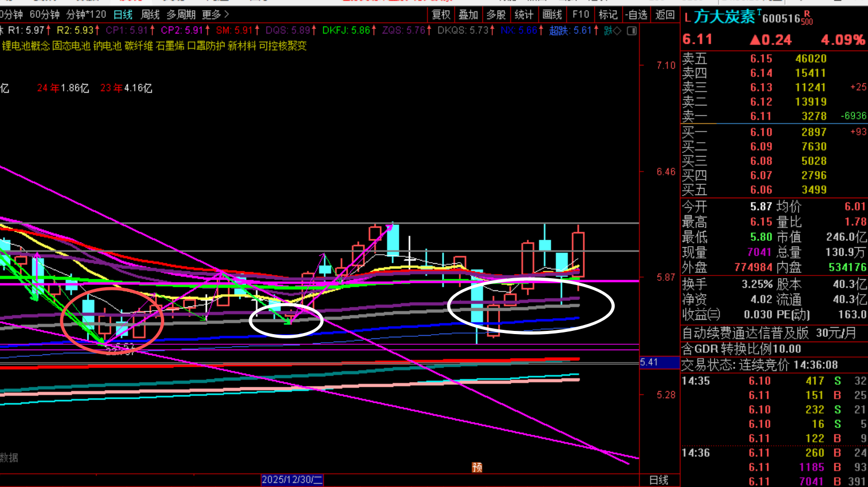This screenshot has width=868, height=487.
Task: Click stock code 600516
Action: point(781,19)
